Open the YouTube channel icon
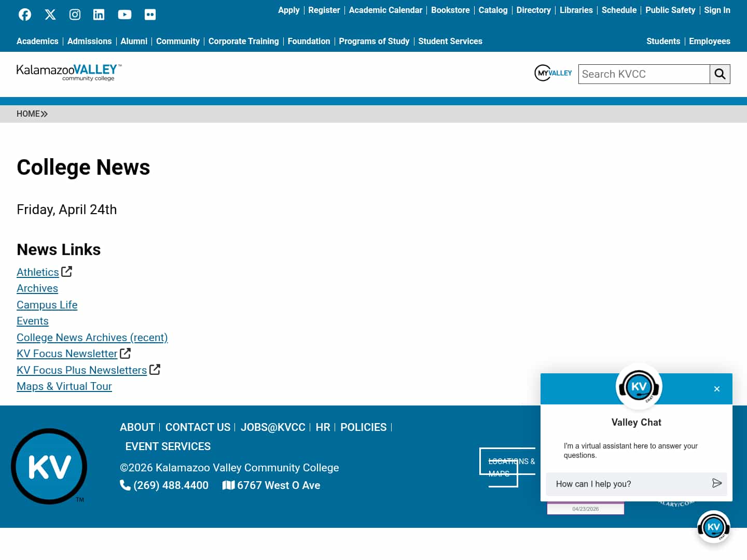Viewport: 747px width, 560px height. 125,14
